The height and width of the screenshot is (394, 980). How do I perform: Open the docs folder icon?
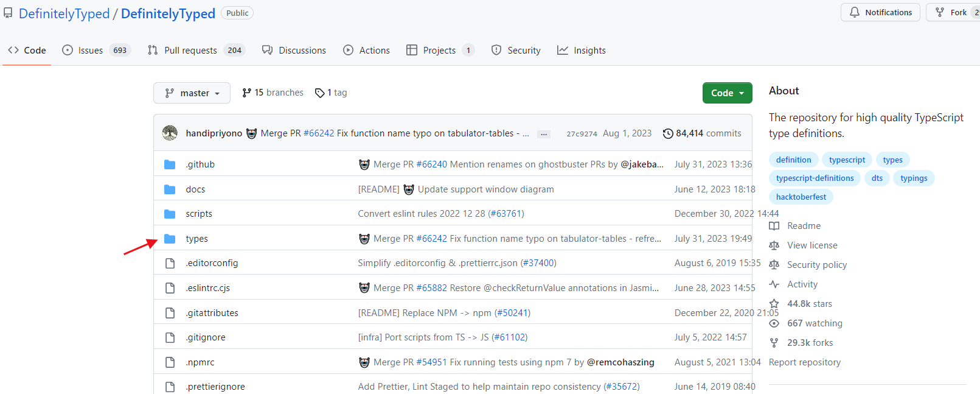[170, 189]
